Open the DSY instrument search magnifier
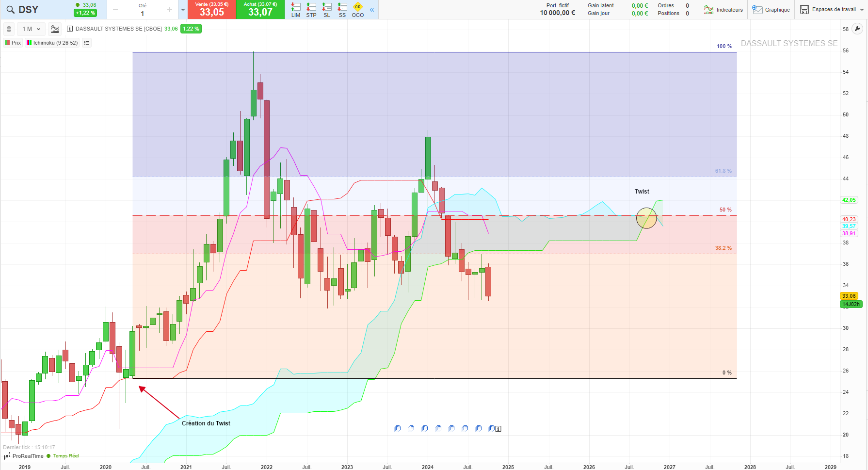868x470 pixels. 10,10
